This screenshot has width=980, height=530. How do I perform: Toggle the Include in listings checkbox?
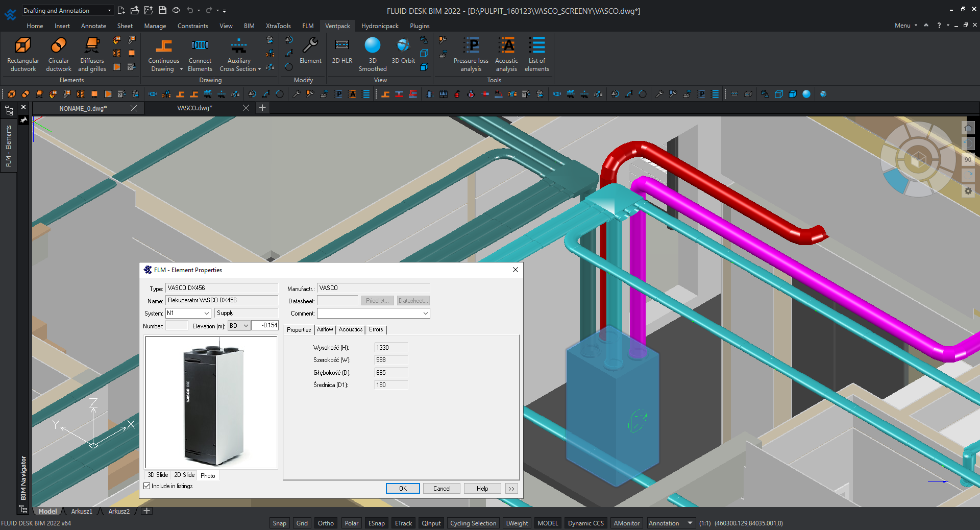click(x=147, y=486)
